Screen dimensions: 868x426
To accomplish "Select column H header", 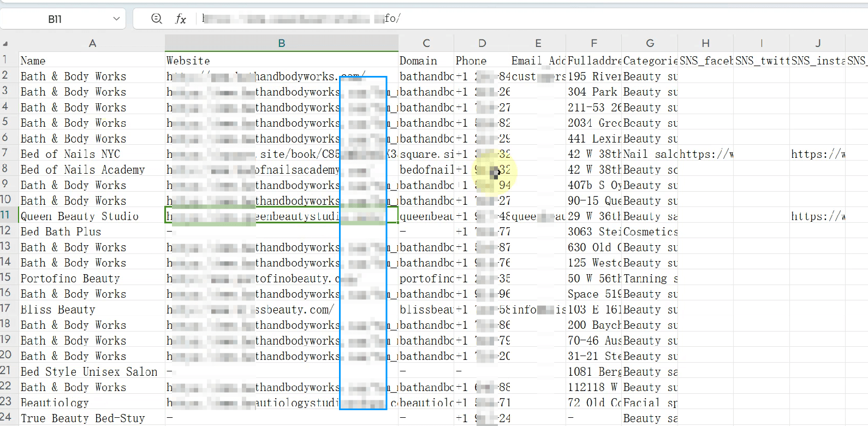I will click(706, 43).
